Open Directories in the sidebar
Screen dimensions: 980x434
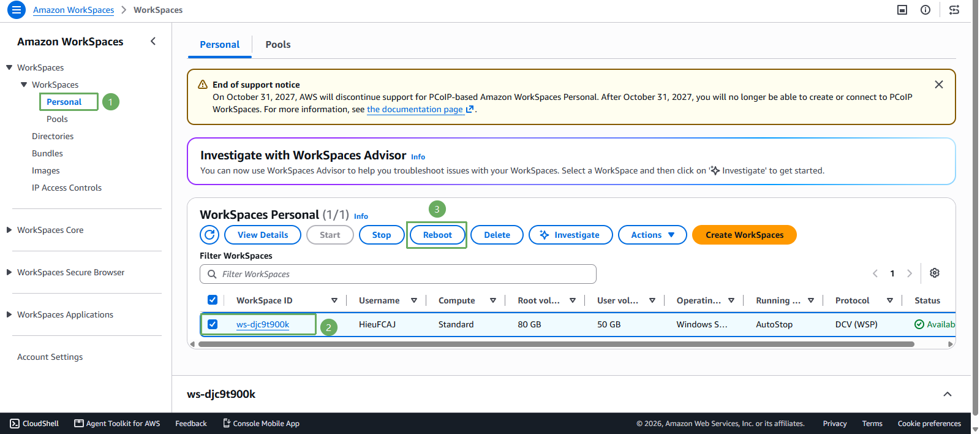[x=53, y=136]
